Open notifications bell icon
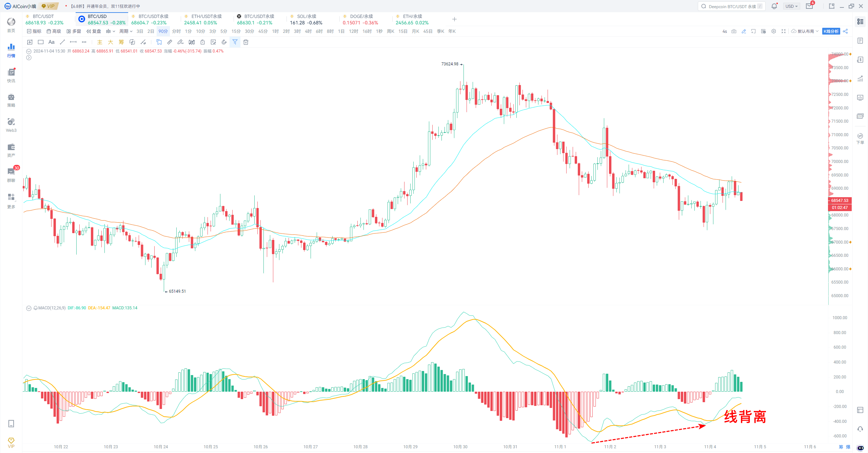868x453 pixels. pos(774,6)
